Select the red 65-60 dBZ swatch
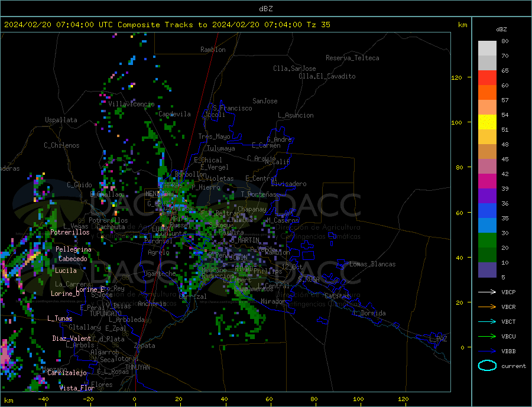532x407 pixels. (x=488, y=77)
